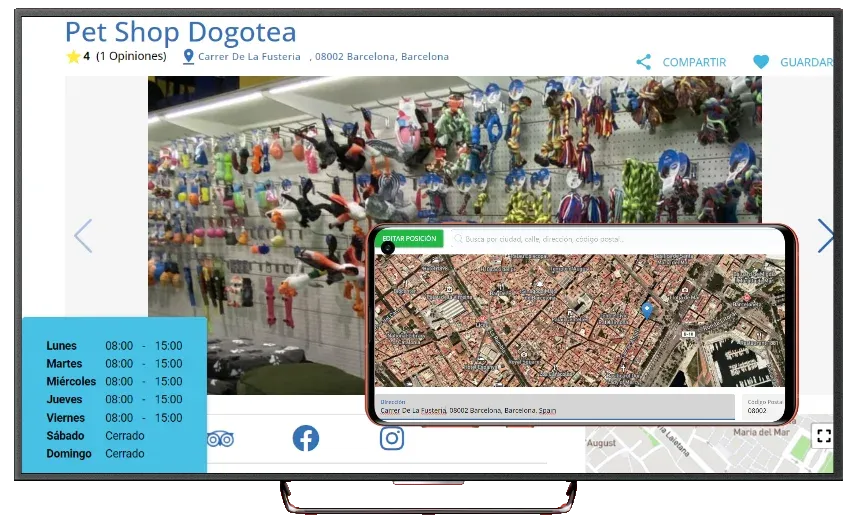This screenshot has width=864, height=525.
Task: Expand the small map with fullscreen icon
Action: point(824,436)
